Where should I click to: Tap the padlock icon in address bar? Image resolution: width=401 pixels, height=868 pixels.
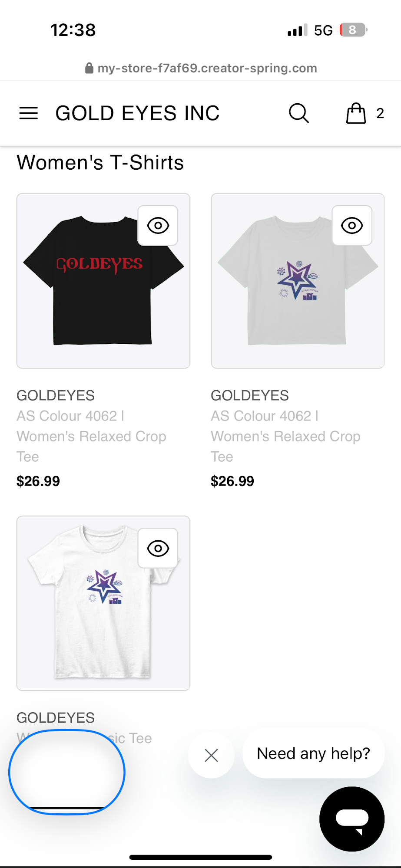click(x=89, y=68)
